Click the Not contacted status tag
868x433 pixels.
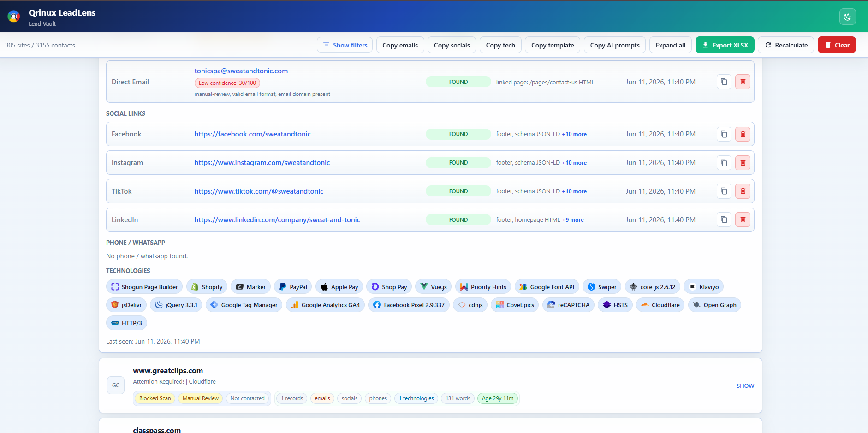point(247,398)
